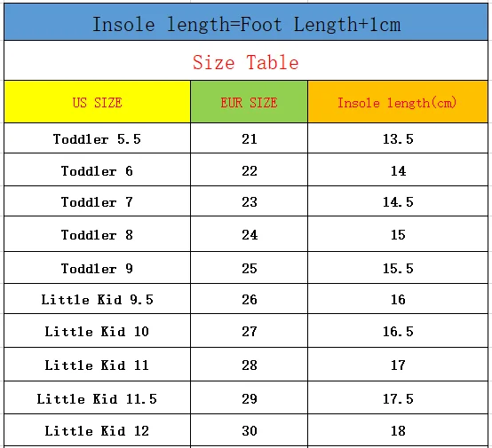
Task: Click the orange Insole length(cm) header
Action: pos(398,102)
